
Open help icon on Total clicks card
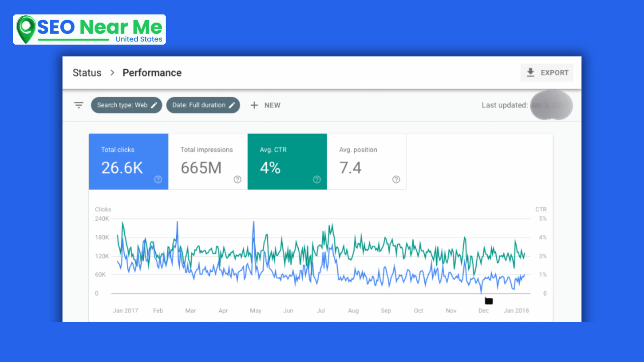158,179
